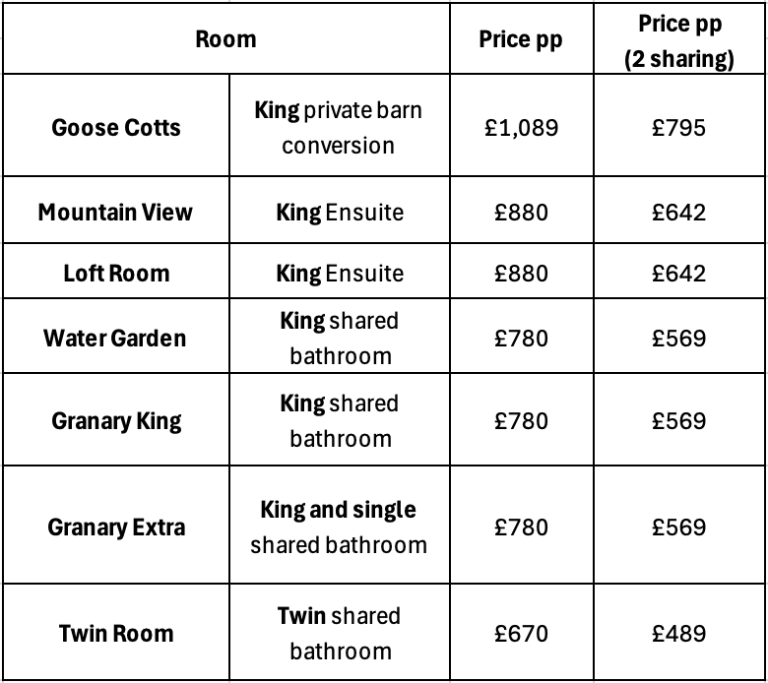Screen dimensions: 768x683
Task: Click the Mountain View King Ensuite description
Action: (338, 213)
